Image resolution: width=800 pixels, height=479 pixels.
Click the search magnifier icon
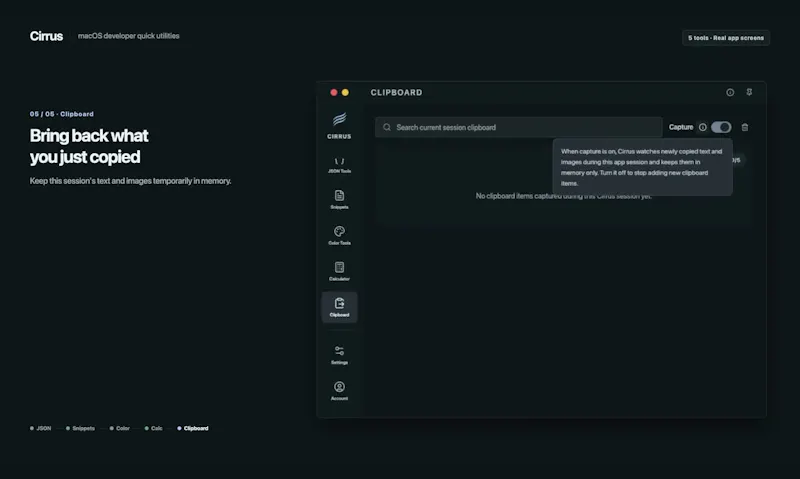pyautogui.click(x=387, y=127)
